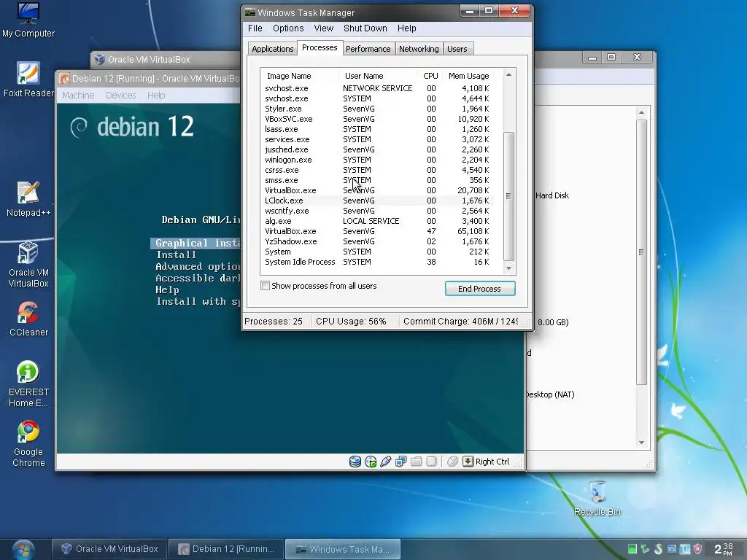Click the VirtualBox Manager scrollbar up arrow
This screenshot has height=560, width=747.
642,113
